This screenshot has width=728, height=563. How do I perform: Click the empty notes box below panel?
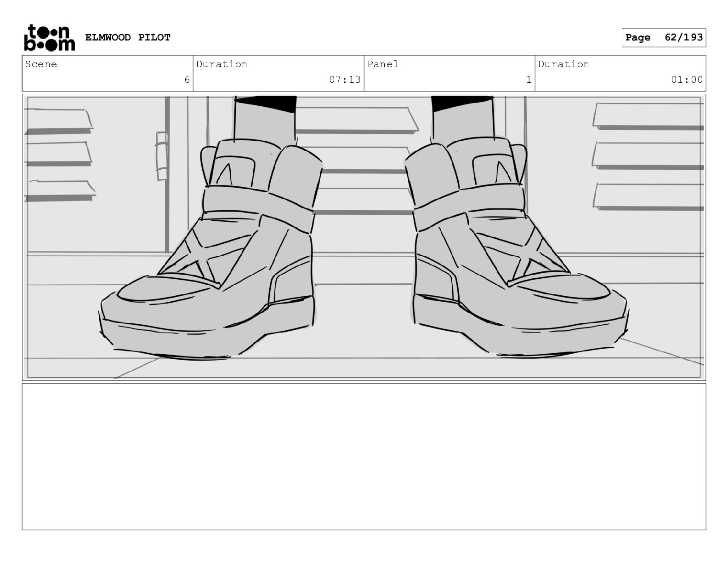pyautogui.click(x=364, y=457)
